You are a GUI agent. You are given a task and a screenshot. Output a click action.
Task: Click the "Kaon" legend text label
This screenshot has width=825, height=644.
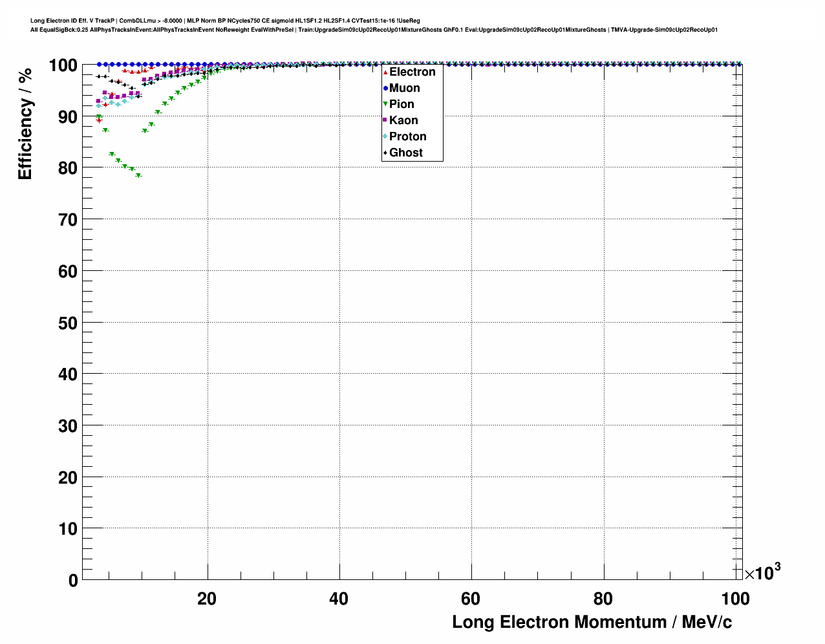[x=403, y=121]
